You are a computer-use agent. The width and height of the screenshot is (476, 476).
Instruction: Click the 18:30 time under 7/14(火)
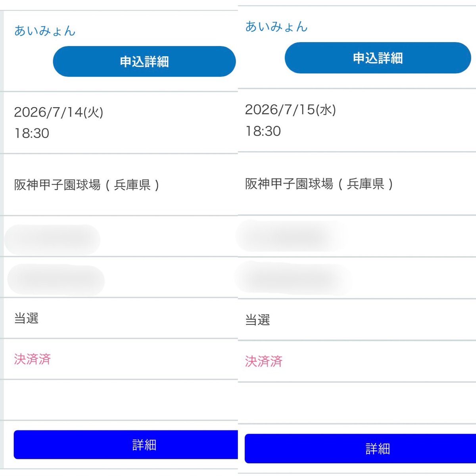click(32, 133)
